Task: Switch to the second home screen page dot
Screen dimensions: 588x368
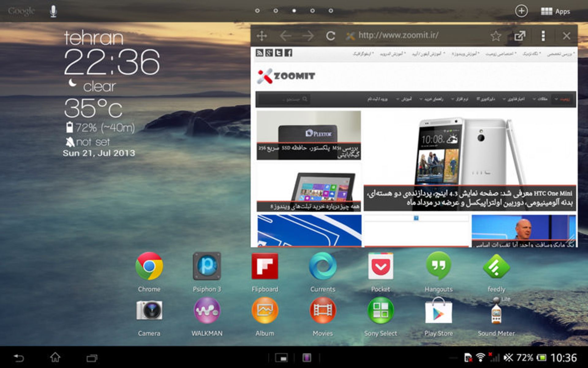Action: 276,11
